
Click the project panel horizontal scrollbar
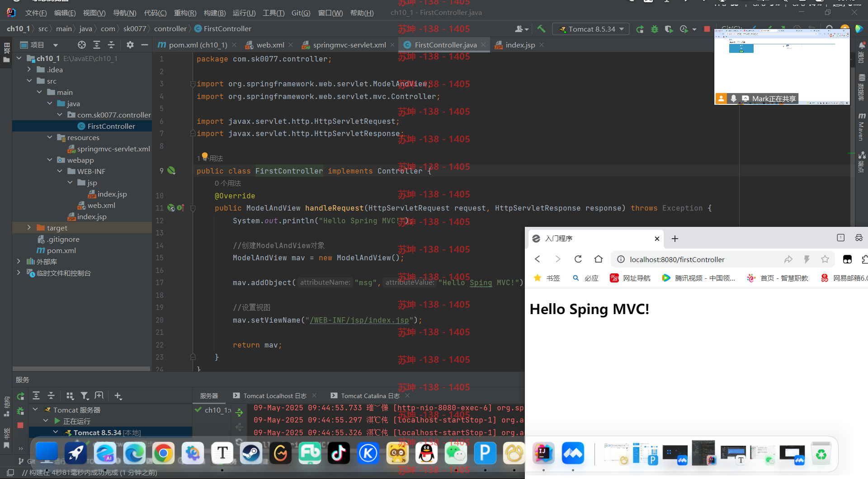coord(81,369)
